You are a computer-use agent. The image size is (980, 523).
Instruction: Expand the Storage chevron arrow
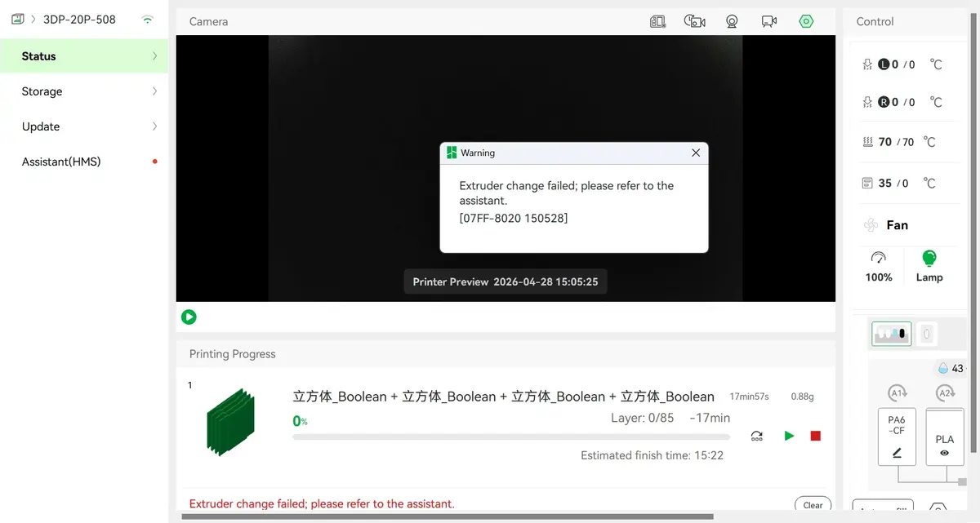(x=155, y=91)
